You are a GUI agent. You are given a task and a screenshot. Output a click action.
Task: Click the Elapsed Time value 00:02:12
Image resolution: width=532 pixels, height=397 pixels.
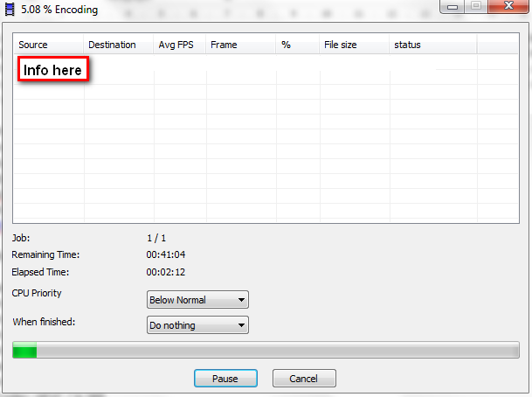coord(166,272)
